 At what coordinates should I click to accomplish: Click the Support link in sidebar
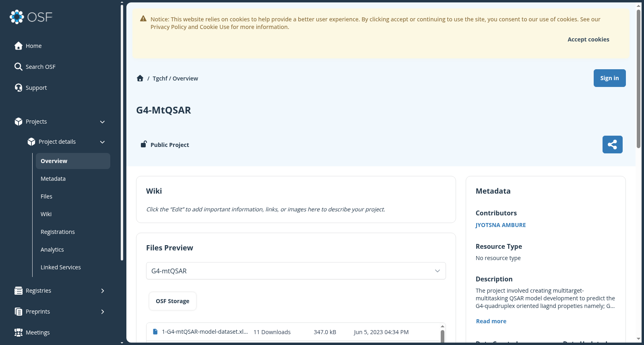point(36,88)
